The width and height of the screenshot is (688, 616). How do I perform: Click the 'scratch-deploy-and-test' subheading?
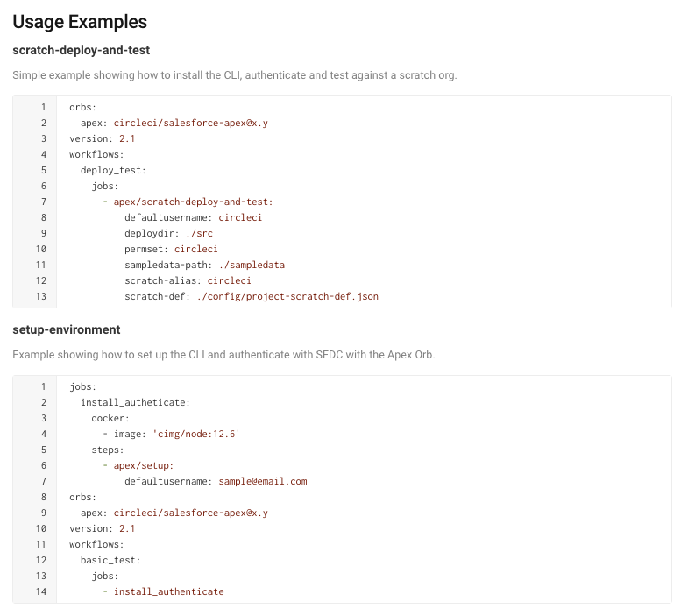coord(82,50)
